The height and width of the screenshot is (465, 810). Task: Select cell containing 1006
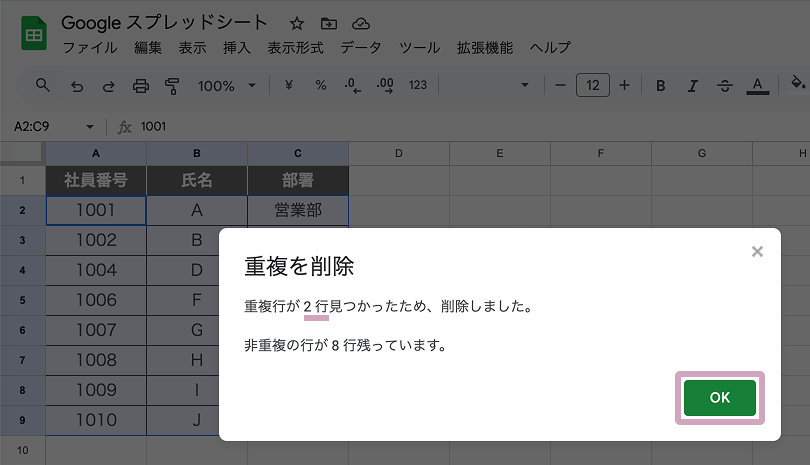(96, 300)
